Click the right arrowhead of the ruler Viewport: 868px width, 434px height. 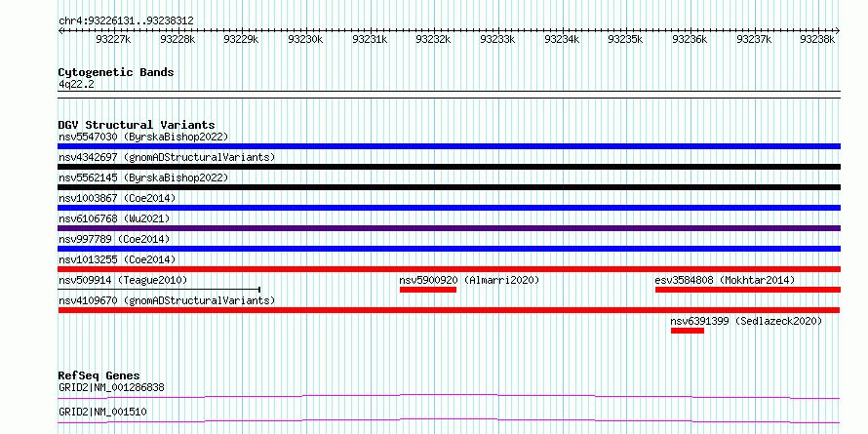(837, 30)
